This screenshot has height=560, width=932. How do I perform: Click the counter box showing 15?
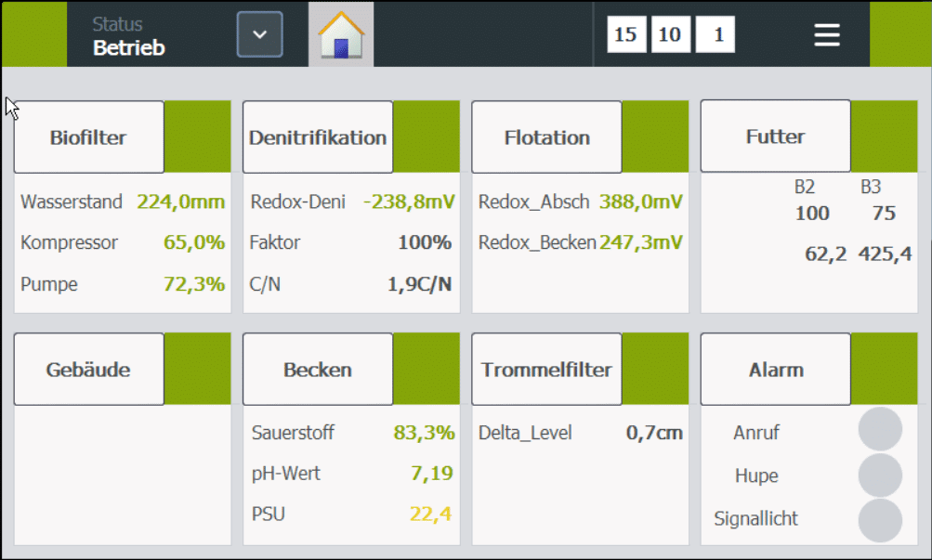pyautogui.click(x=626, y=35)
